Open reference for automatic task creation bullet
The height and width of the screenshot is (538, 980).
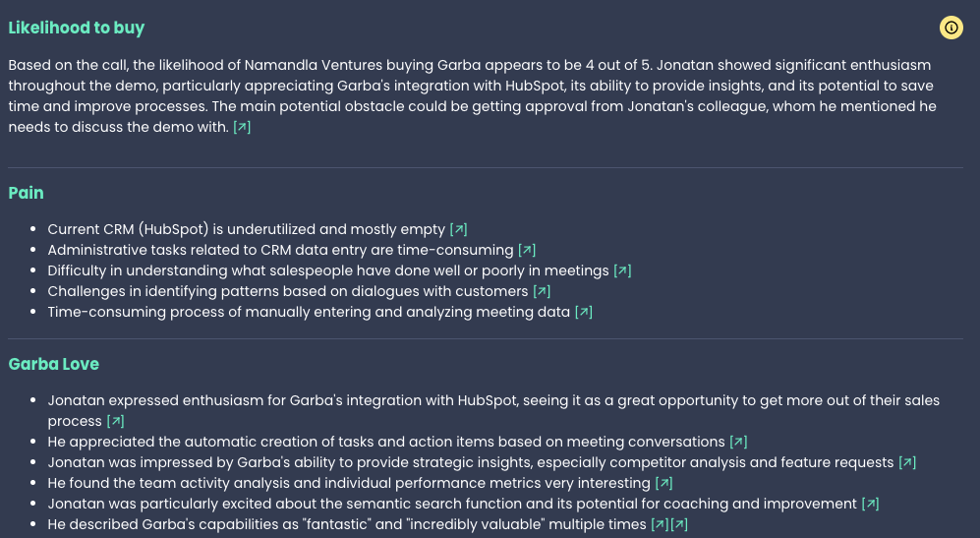(x=738, y=443)
